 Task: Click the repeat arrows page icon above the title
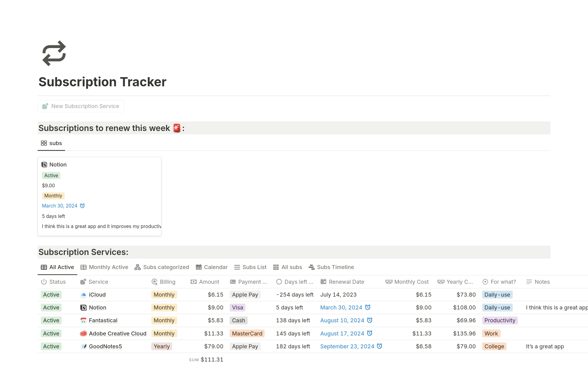[53, 53]
